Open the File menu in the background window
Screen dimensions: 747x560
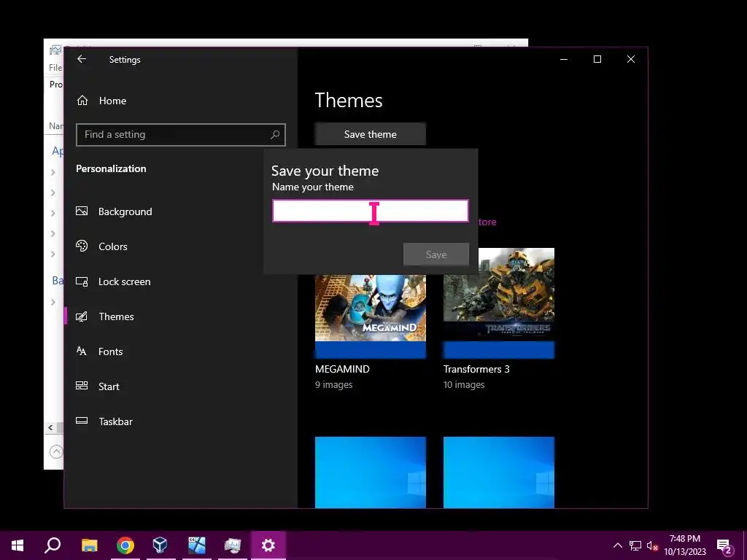pos(55,68)
